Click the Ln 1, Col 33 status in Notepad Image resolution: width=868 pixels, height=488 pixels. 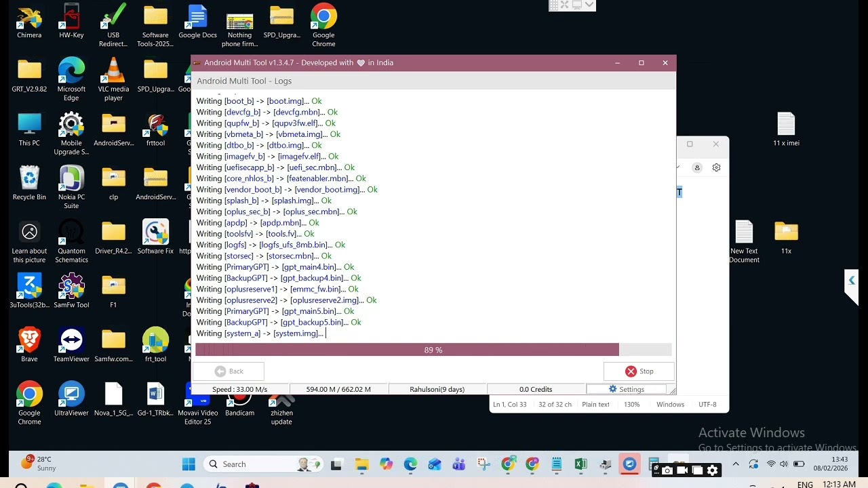[510, 405]
